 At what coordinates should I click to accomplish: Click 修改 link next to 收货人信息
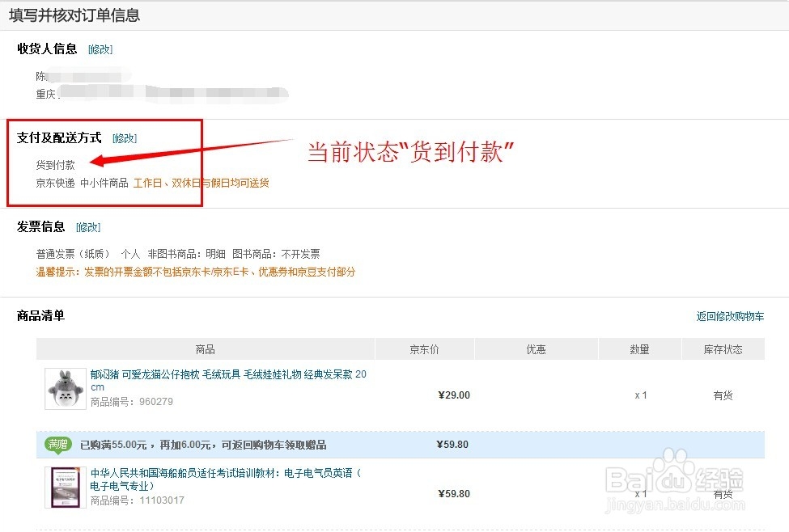tap(100, 49)
